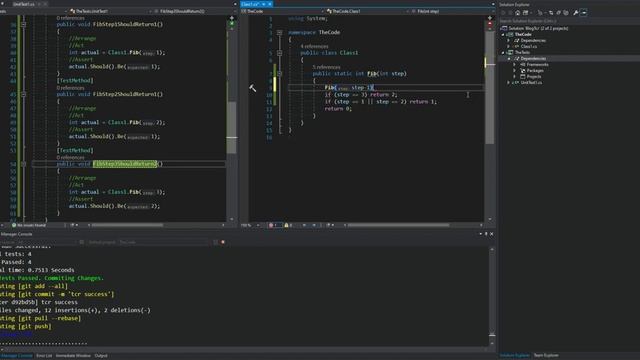Collapse the TheCode project node

pyautogui.click(x=503, y=34)
